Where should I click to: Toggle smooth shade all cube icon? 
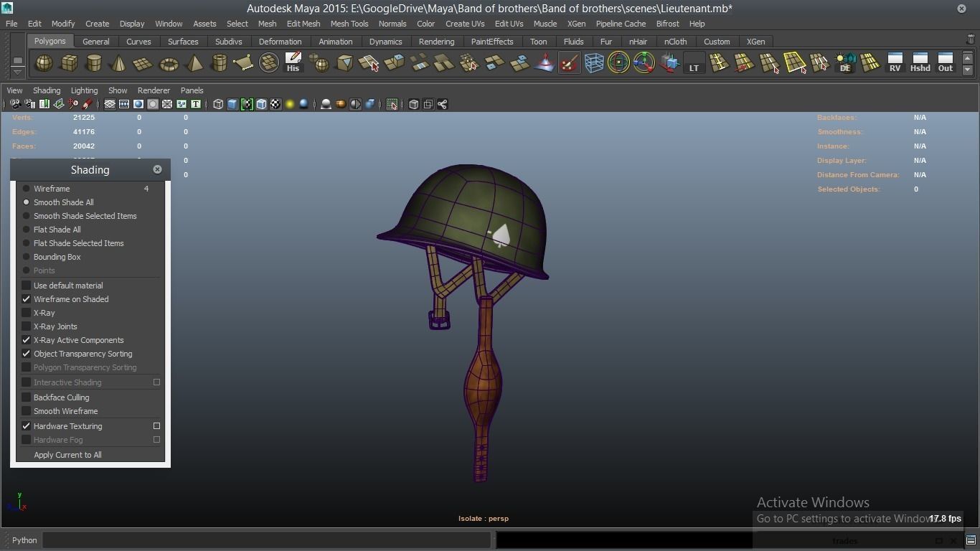click(x=232, y=105)
